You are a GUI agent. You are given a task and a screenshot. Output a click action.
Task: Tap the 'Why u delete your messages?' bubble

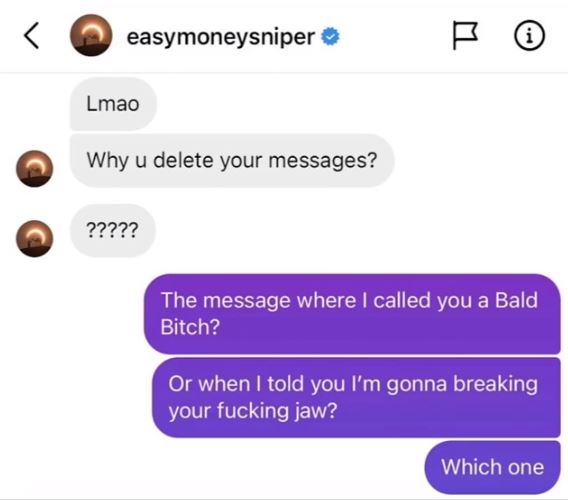pos(232,161)
